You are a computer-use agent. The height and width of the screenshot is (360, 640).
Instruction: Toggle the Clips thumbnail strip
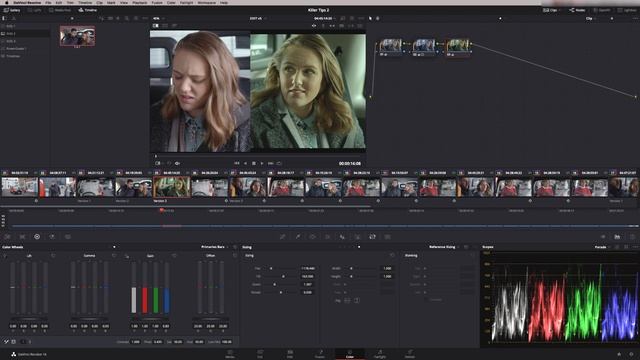pyautogui.click(x=551, y=10)
